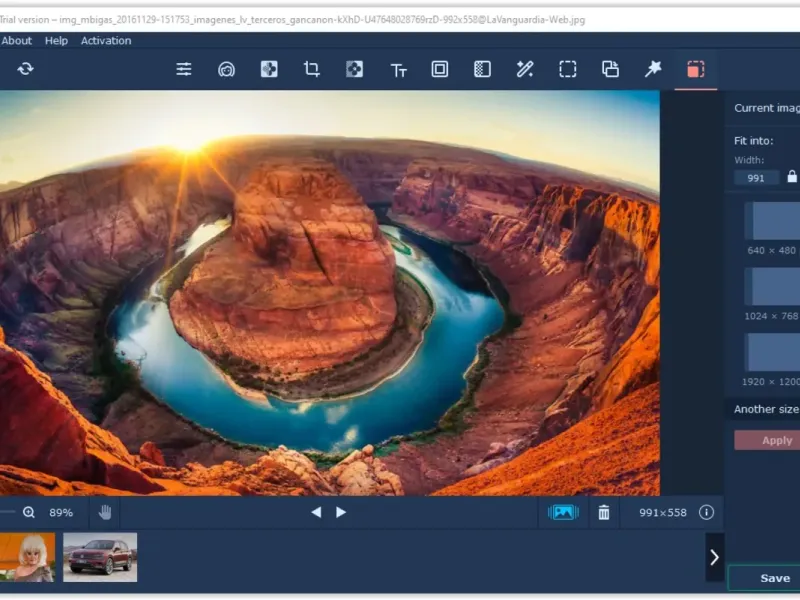This screenshot has height=600, width=800.
Task: Expand the Another size section
Action: [x=766, y=409]
